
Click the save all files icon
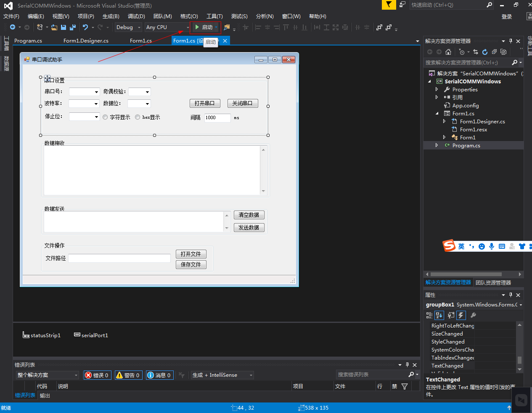click(72, 27)
